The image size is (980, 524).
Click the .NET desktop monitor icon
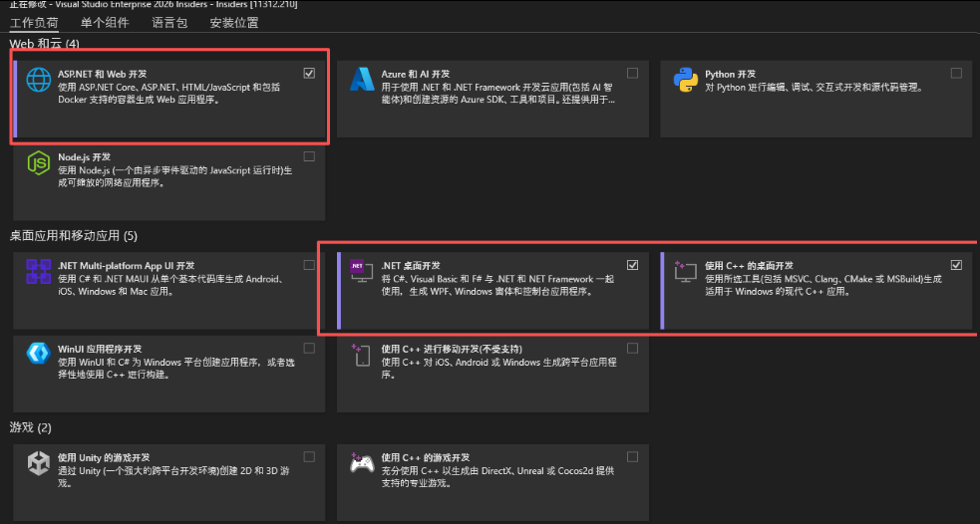click(361, 271)
